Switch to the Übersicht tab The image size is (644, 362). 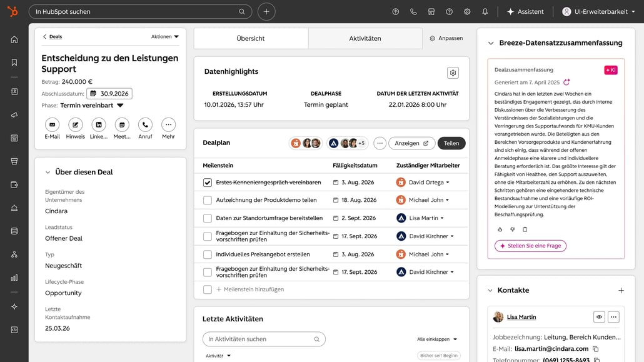[x=251, y=38]
